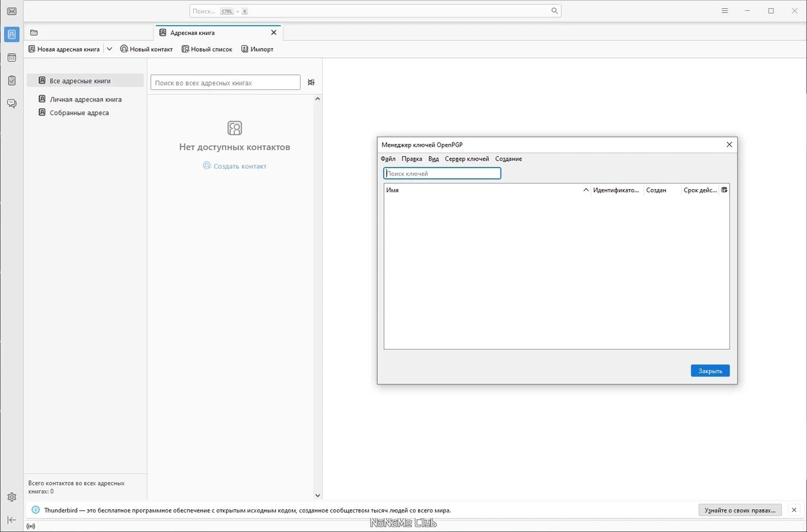This screenshot has height=532, width=807.
Task: Click the Закрыть button
Action: [x=710, y=371]
